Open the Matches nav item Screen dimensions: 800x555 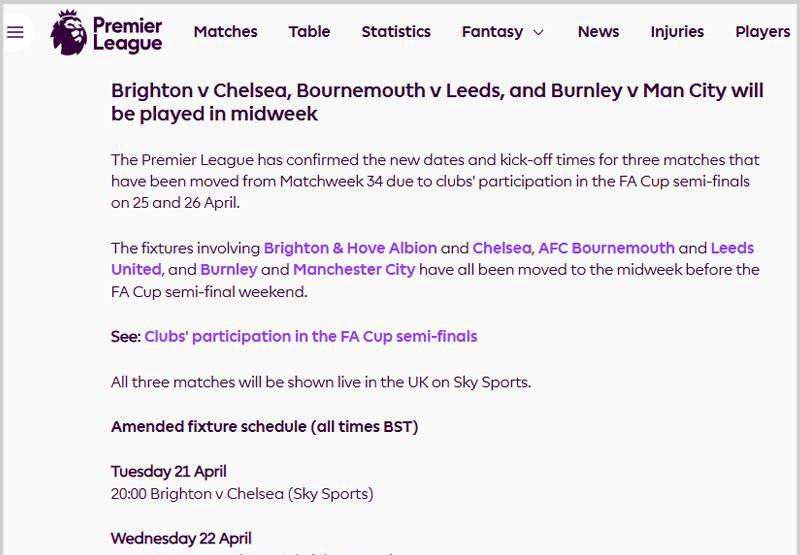click(226, 32)
